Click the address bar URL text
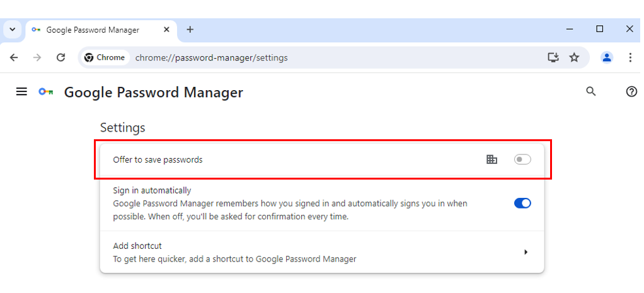This screenshot has height=293, width=644. 212,57
